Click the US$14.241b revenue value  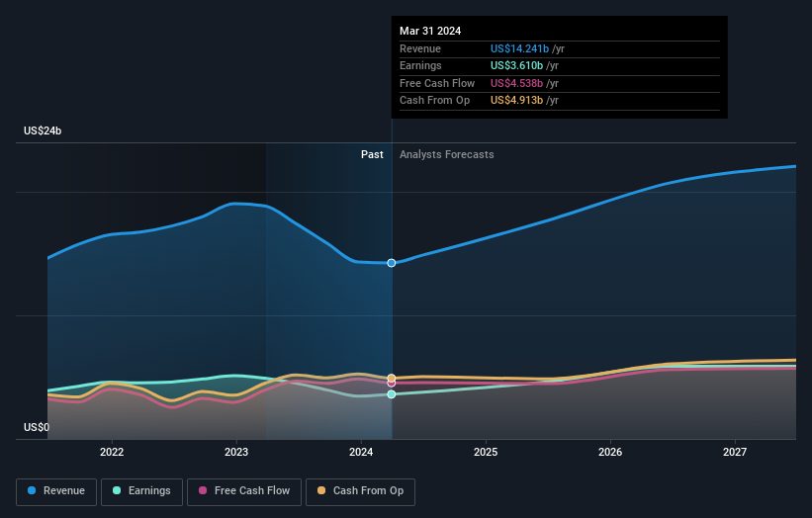pyautogui.click(x=519, y=48)
